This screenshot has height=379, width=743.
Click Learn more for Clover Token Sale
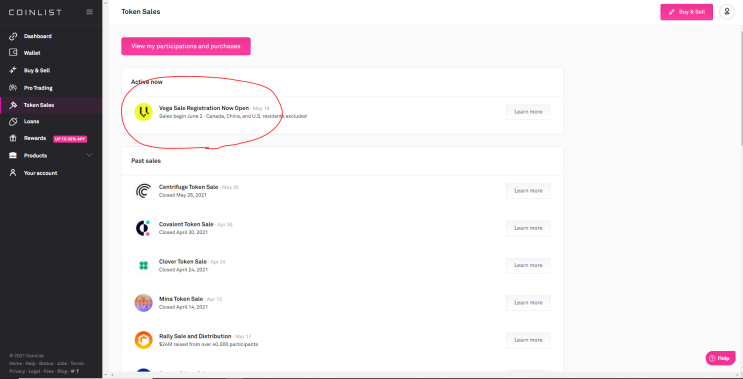[528, 266]
